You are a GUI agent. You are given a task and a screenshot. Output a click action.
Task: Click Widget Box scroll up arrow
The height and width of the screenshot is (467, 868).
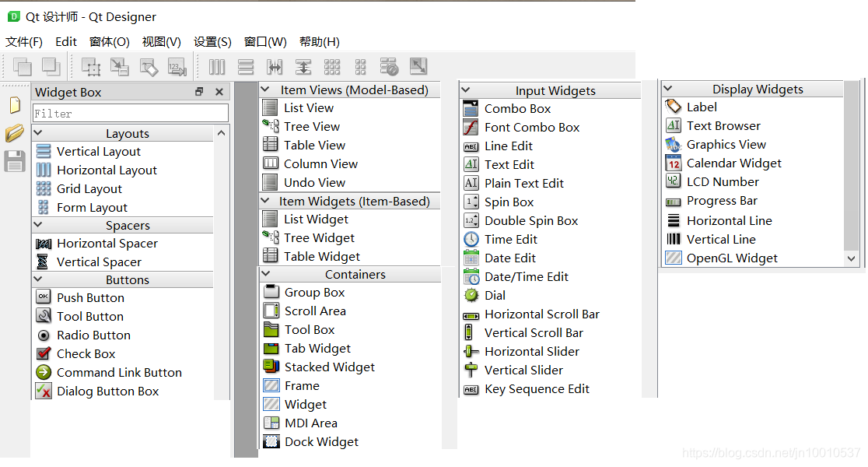pos(222,133)
